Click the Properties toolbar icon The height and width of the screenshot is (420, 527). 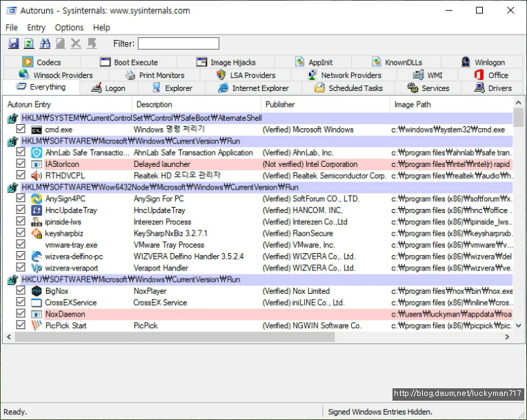pos(61,43)
